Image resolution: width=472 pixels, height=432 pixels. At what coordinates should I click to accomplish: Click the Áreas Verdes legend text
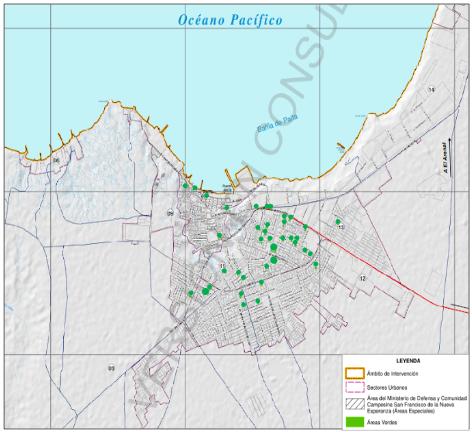pos(382,422)
